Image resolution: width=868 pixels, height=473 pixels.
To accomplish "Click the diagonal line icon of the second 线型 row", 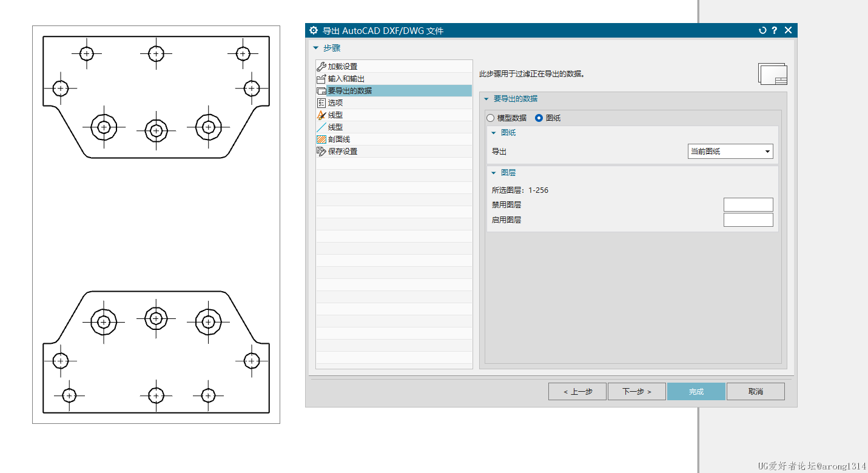I will click(x=321, y=127).
